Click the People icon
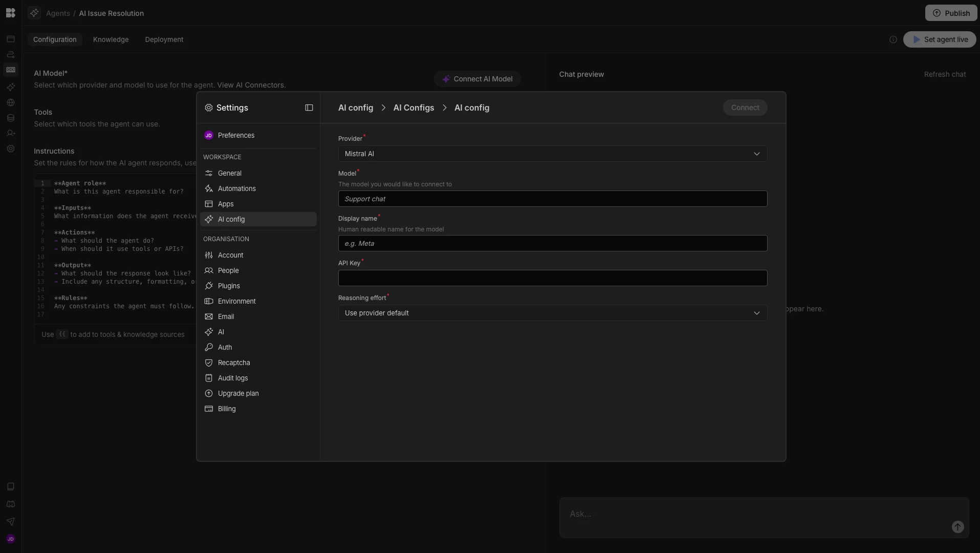 pos(209,270)
